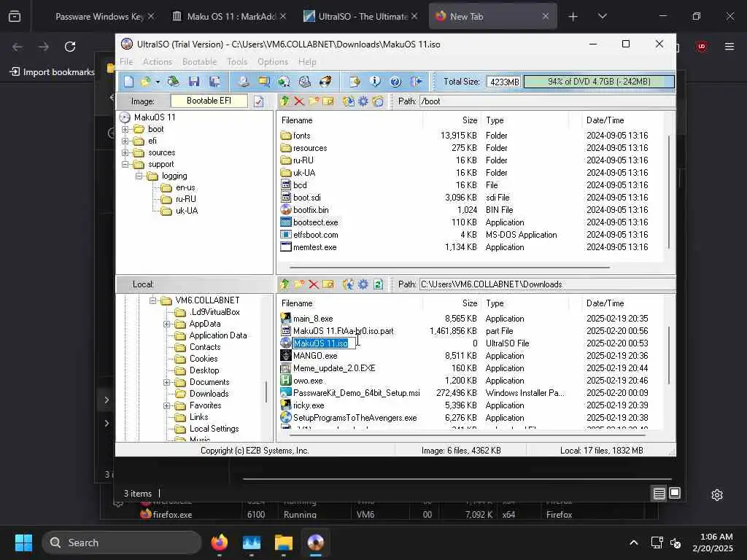Open the Windows Start menu
Image resolution: width=747 pixels, height=560 pixels.
[x=23, y=542]
